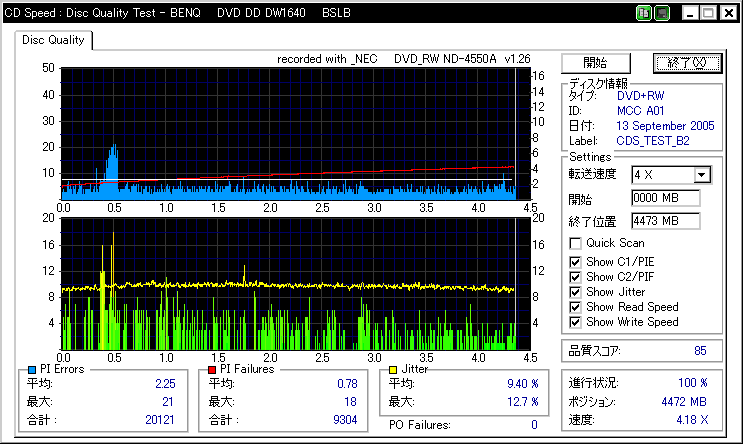The height and width of the screenshot is (444, 743).
Task: Uncheck Show C1/PIE option
Action: coord(575,262)
